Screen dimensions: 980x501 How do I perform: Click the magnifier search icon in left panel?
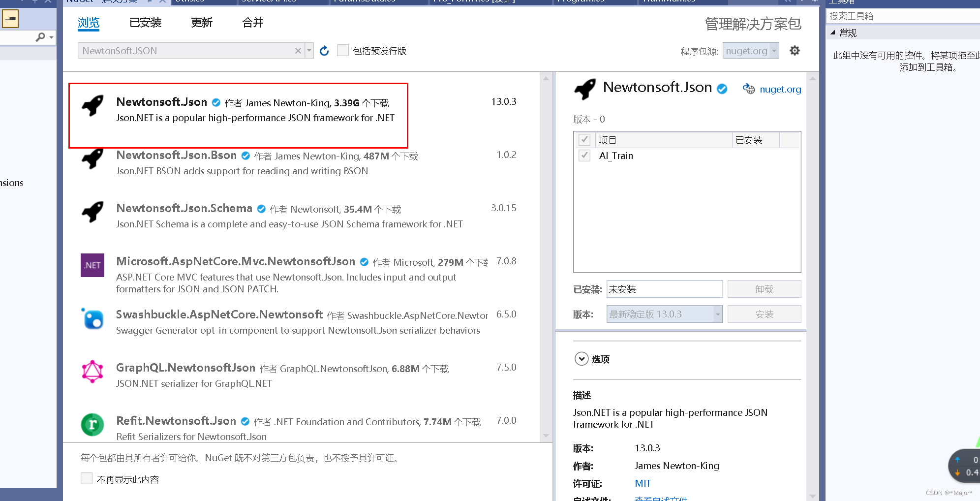coord(40,37)
